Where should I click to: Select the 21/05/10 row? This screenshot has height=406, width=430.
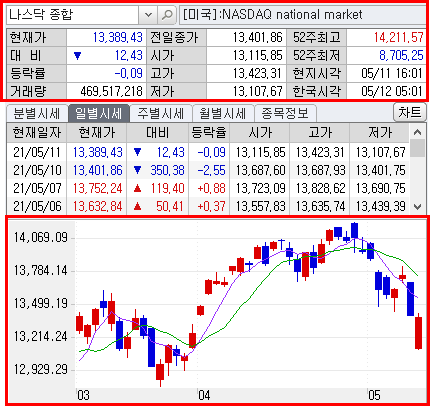tap(208, 170)
